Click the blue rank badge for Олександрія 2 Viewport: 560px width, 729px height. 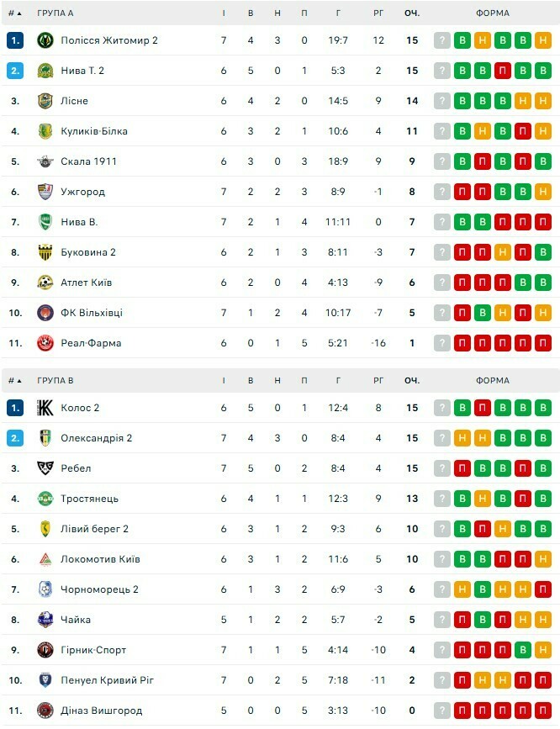[15, 438]
